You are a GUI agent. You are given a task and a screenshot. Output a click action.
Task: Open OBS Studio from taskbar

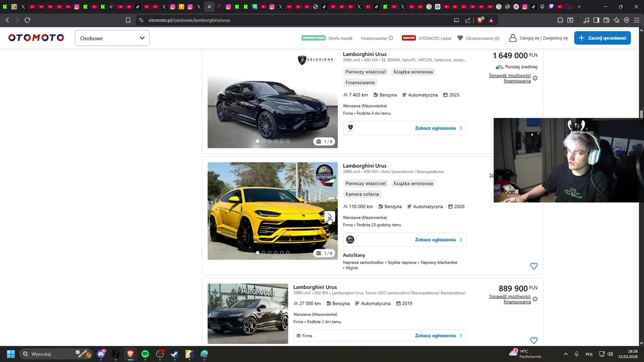pyautogui.click(x=160, y=354)
